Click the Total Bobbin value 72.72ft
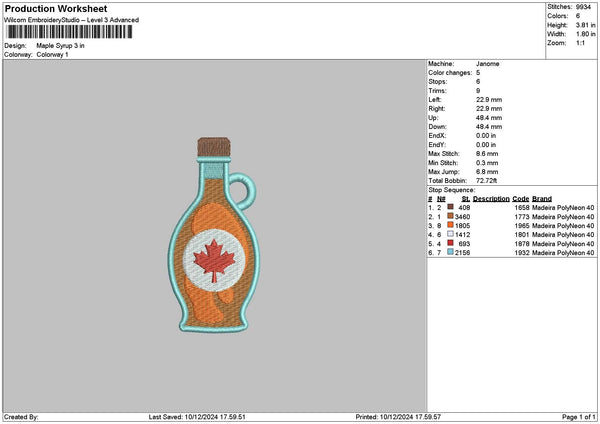The width and height of the screenshot is (600, 424). [x=486, y=181]
